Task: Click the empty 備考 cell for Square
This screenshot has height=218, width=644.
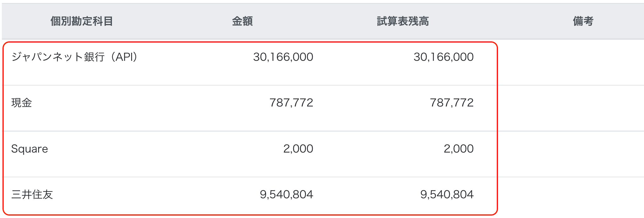Action: 571,154
